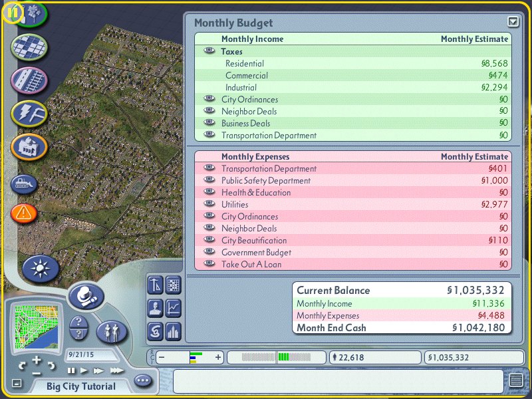Collapse the Monthly Budget panel arrow
This screenshot has width=532, height=399.
point(513,22)
